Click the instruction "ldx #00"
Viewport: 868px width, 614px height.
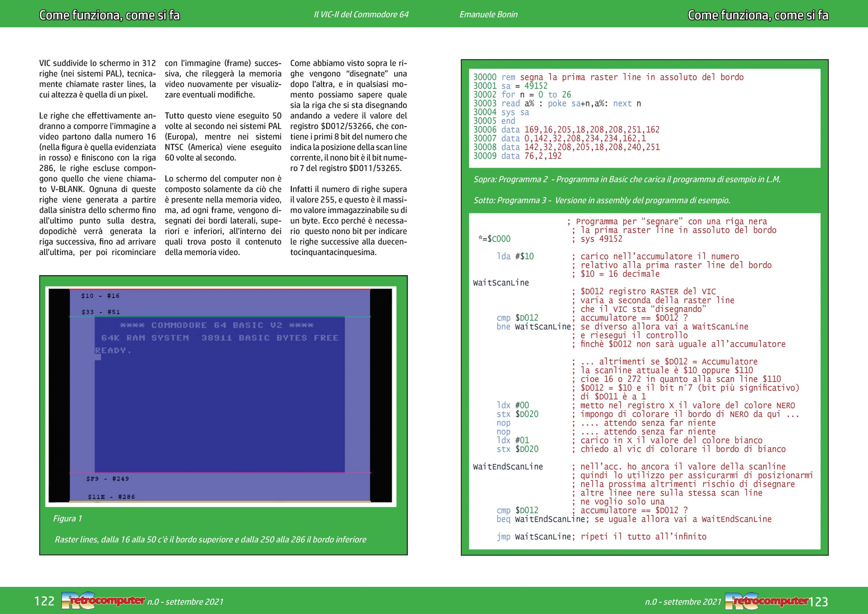(513, 406)
